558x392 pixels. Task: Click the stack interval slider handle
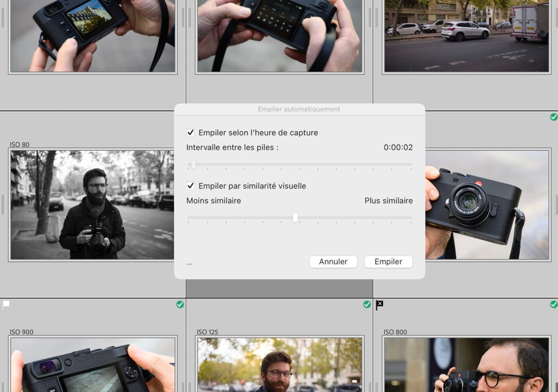tap(193, 165)
